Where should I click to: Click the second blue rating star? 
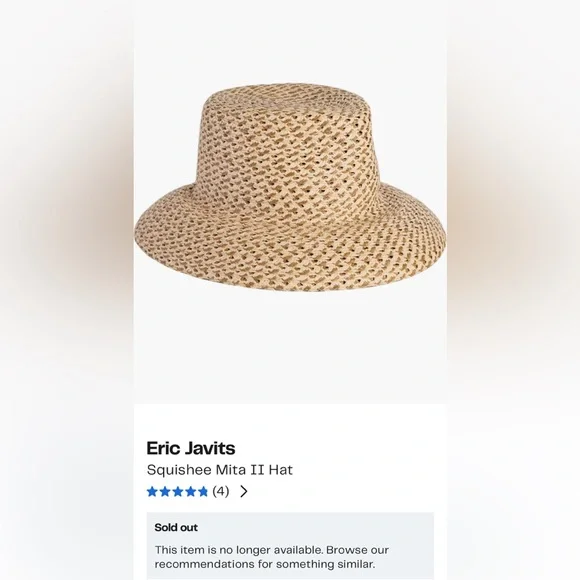tap(165, 492)
